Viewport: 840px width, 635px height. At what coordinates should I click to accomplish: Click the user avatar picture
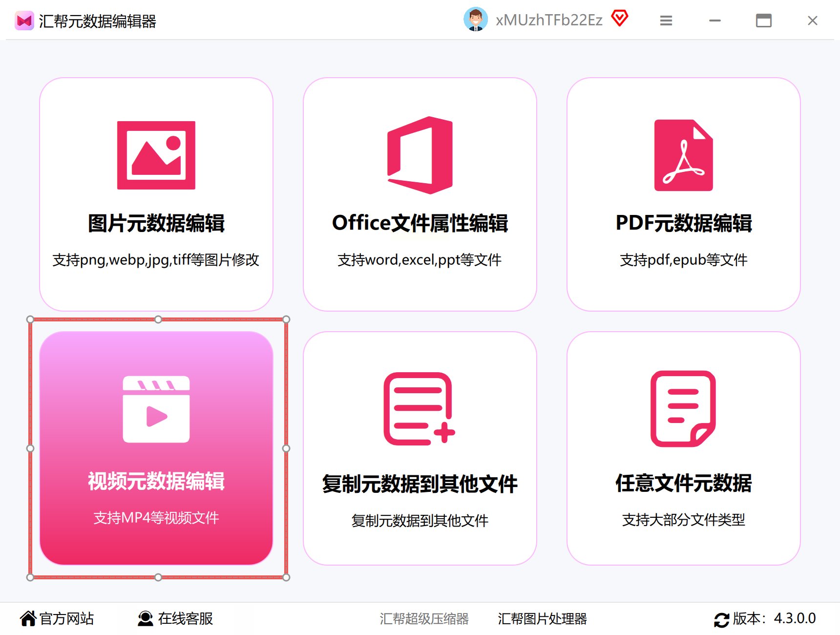476,20
